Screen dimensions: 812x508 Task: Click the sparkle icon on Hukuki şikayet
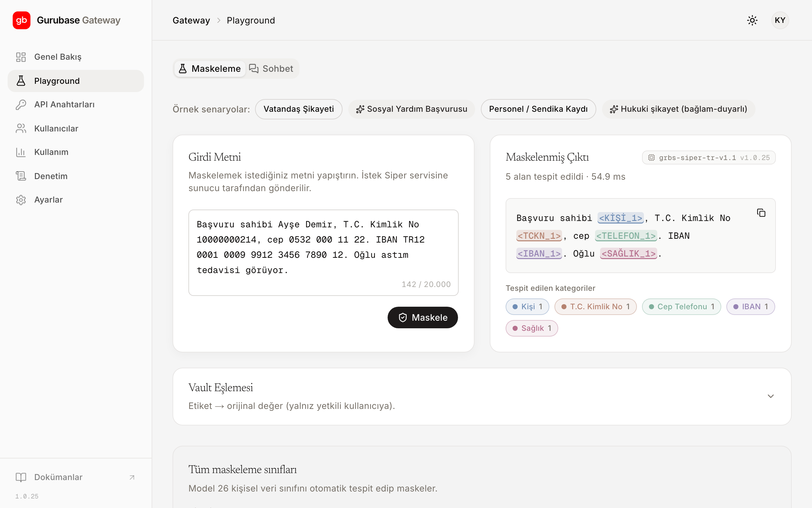(614, 109)
